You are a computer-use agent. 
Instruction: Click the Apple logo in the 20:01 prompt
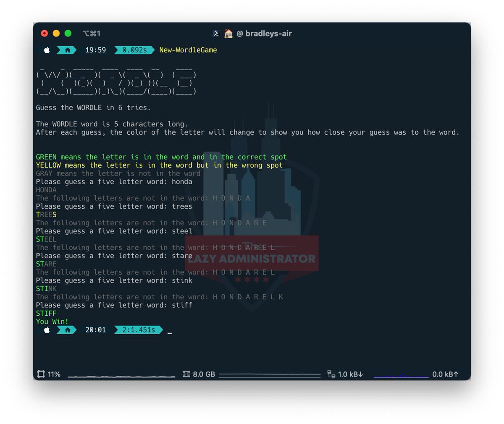point(47,330)
